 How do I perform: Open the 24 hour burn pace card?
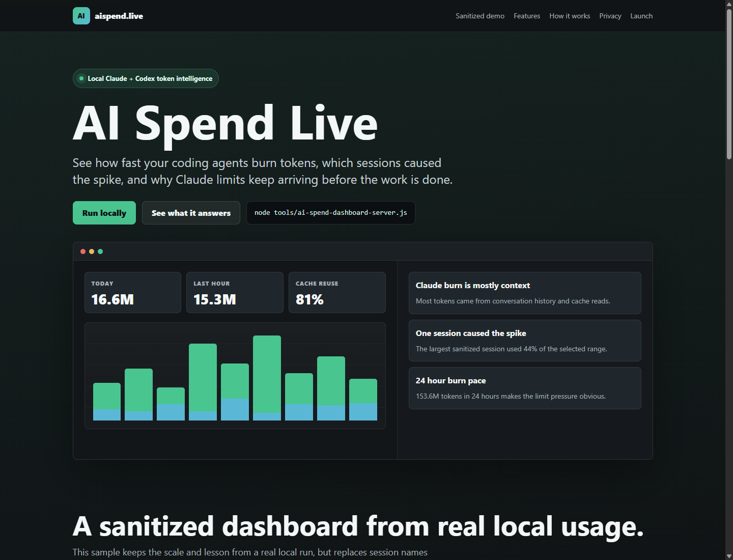pos(525,388)
